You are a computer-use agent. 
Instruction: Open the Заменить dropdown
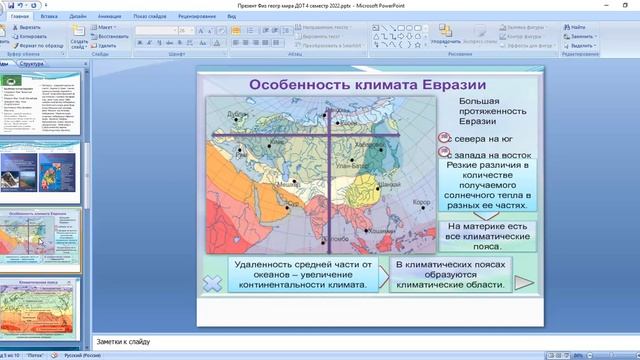[580, 36]
